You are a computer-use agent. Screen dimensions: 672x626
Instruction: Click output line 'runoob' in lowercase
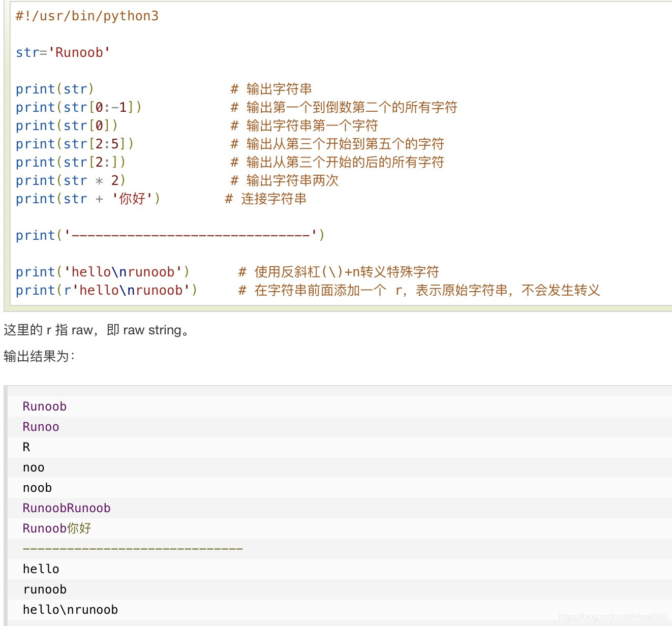pyautogui.click(x=45, y=589)
